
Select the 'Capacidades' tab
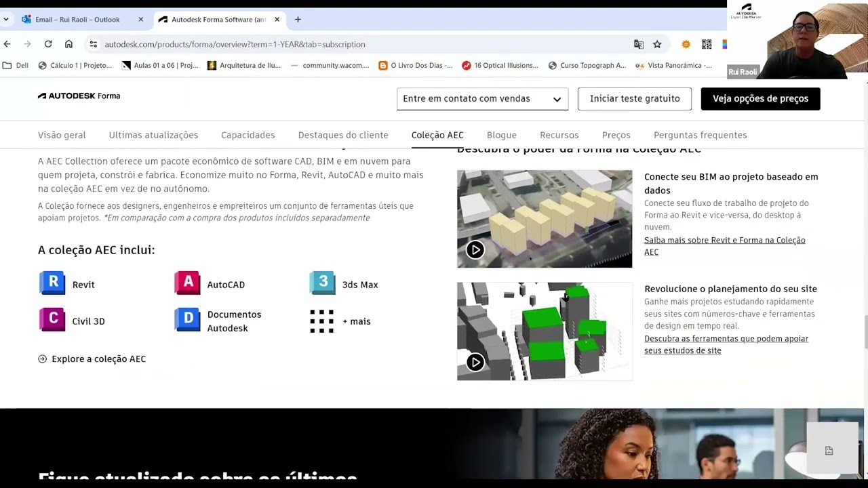[248, 135]
